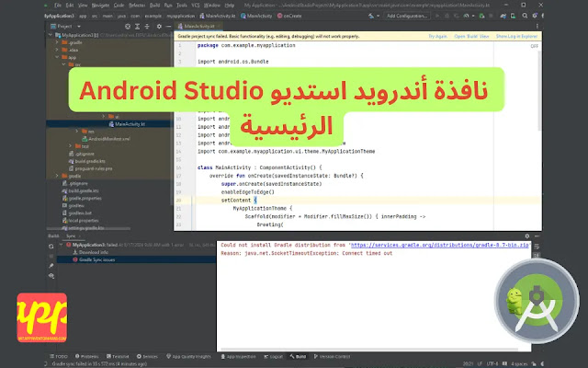Open the Services tool window

coord(147,357)
